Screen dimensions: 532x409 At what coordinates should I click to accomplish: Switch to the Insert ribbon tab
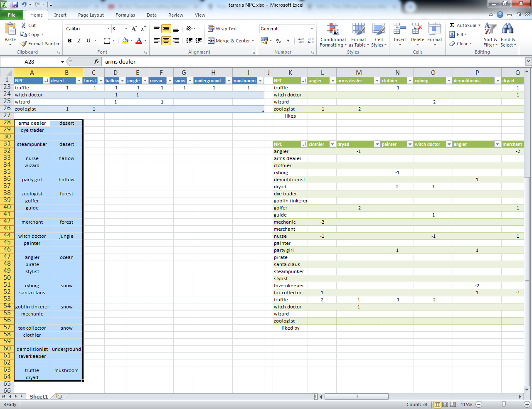tap(60, 15)
